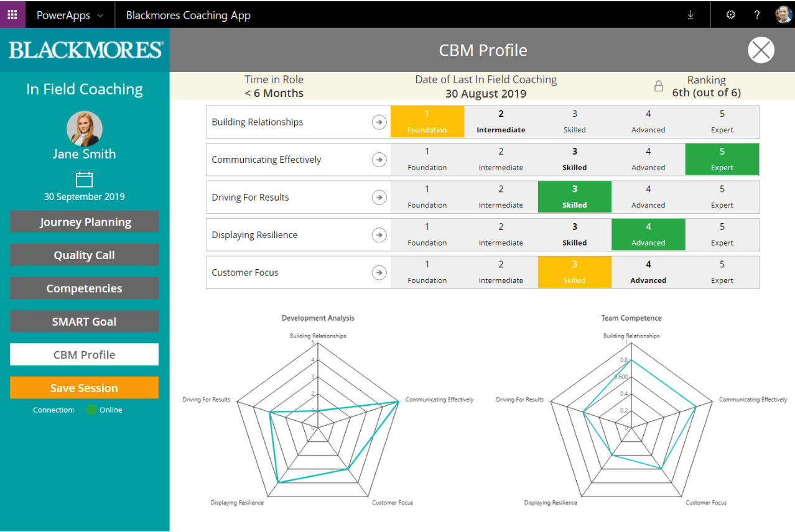Expand Communicating Effectively row arrow
Screen dimensions: 795x532
coord(379,160)
